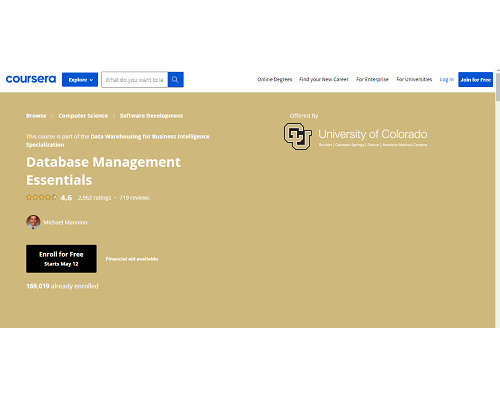Viewport: 500px width, 400px height.
Task: Open the Software Development breadcrumb
Action: coord(151,116)
